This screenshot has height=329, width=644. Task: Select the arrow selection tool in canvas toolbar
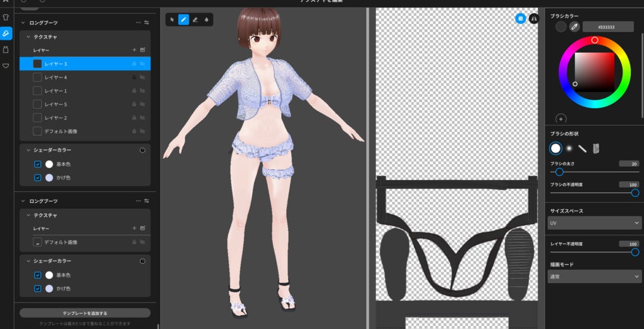coord(172,20)
